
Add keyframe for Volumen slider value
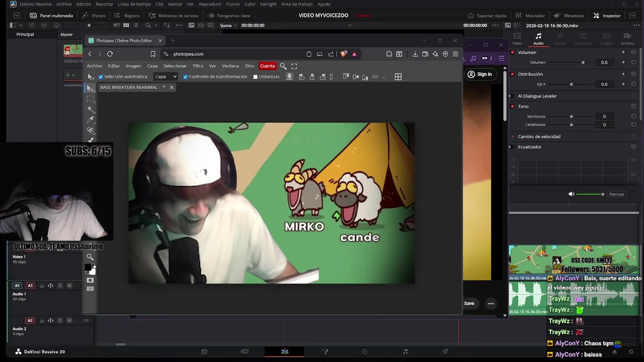tap(623, 62)
